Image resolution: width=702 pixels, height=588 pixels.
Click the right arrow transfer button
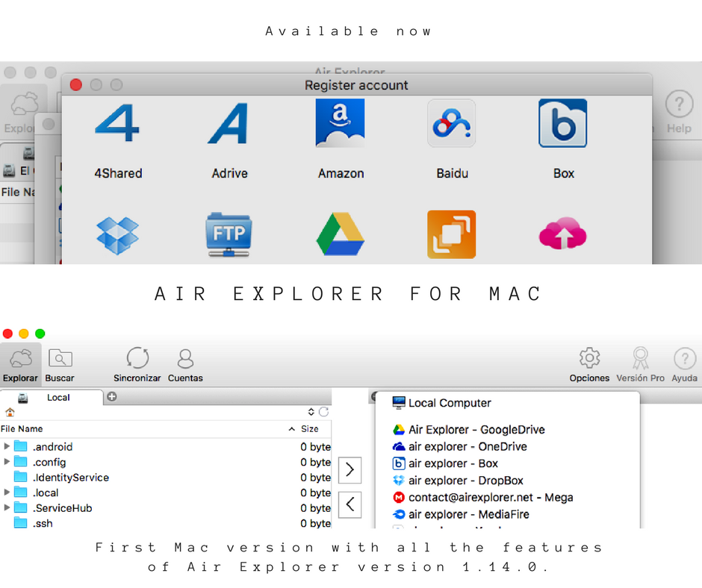pyautogui.click(x=350, y=470)
